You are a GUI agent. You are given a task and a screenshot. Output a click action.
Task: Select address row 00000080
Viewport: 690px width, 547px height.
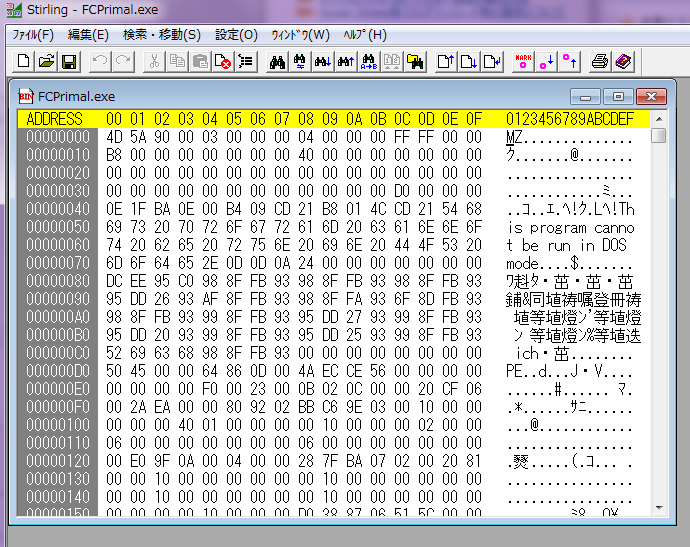pos(58,281)
